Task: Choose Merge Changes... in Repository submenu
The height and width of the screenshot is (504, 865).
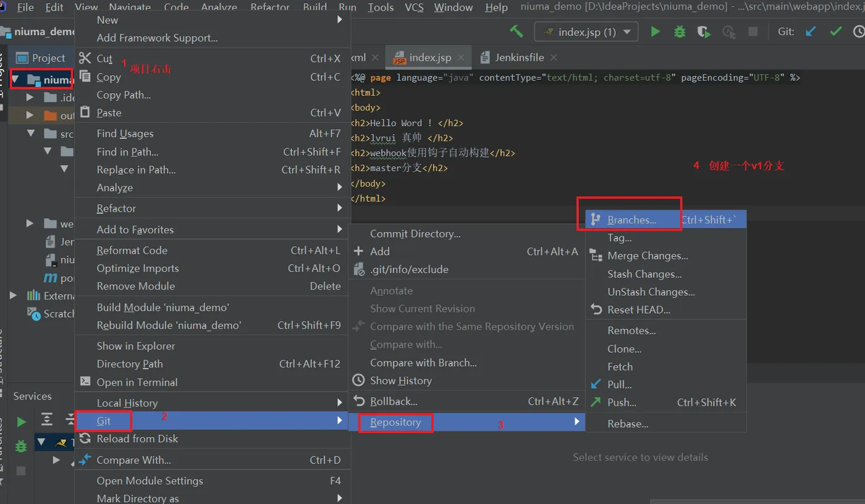Action: tap(666, 256)
